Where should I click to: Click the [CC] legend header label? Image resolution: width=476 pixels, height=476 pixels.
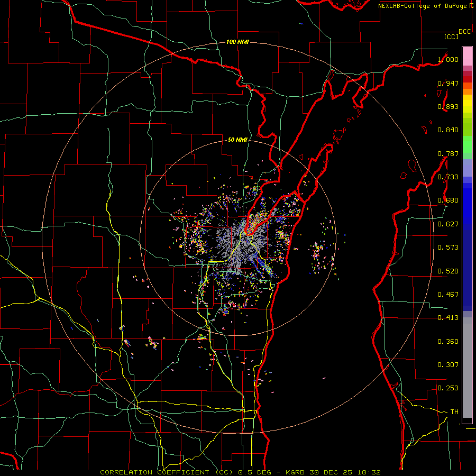452,36
